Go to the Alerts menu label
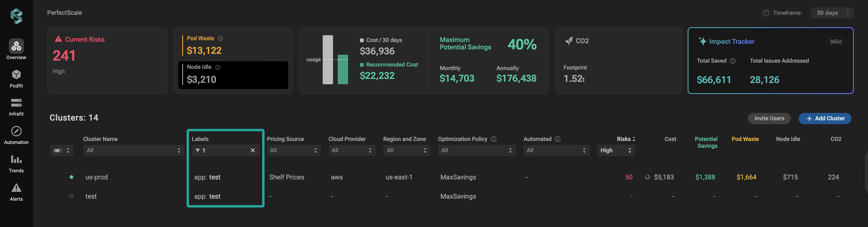868x227 pixels. click(16, 199)
